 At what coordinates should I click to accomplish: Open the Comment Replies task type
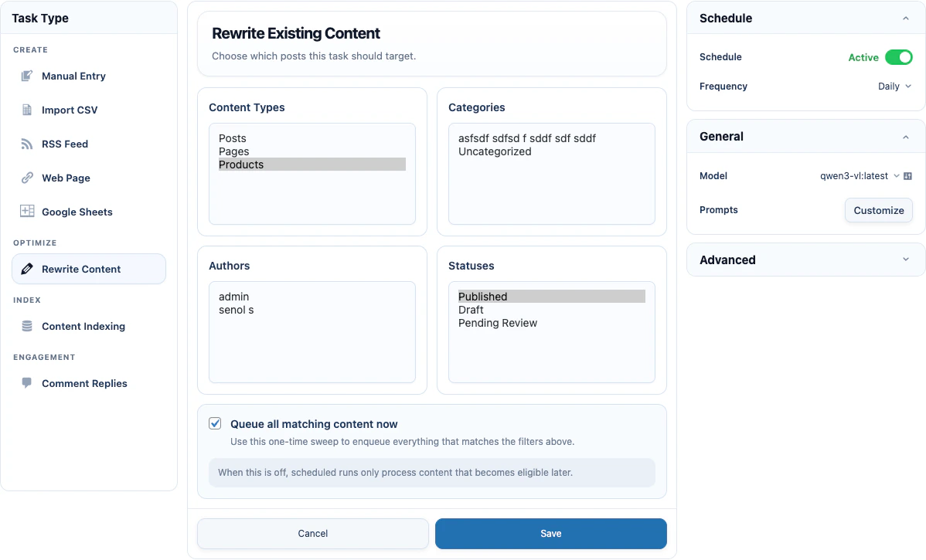89,384
